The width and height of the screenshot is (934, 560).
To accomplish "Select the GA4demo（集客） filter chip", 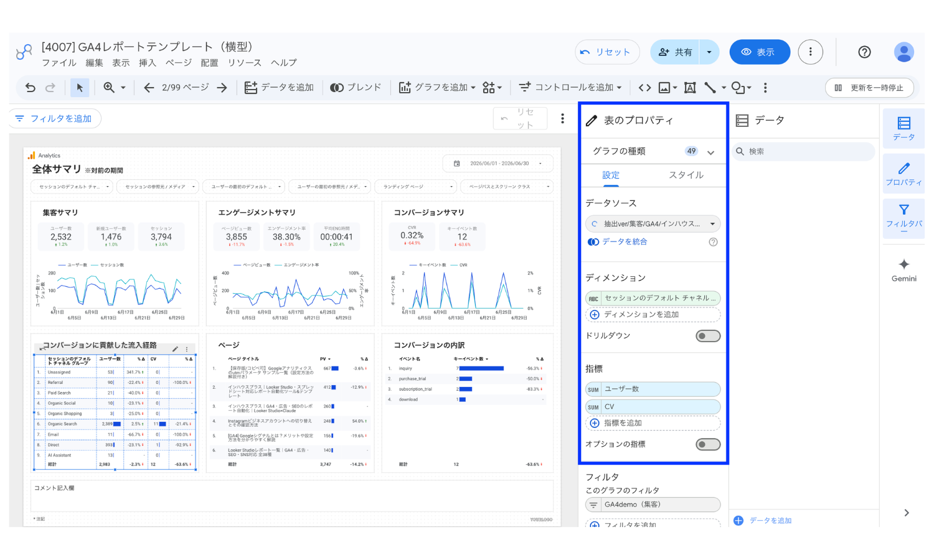I will pyautogui.click(x=653, y=505).
